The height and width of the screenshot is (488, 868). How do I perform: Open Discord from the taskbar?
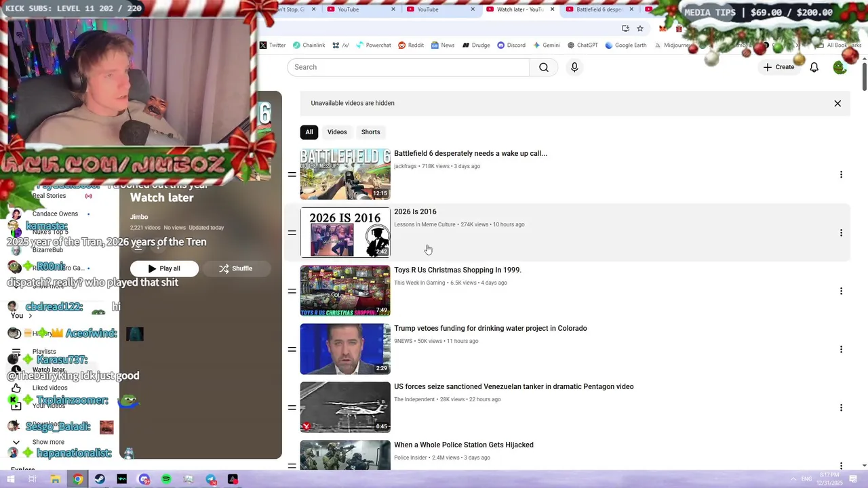point(144,479)
